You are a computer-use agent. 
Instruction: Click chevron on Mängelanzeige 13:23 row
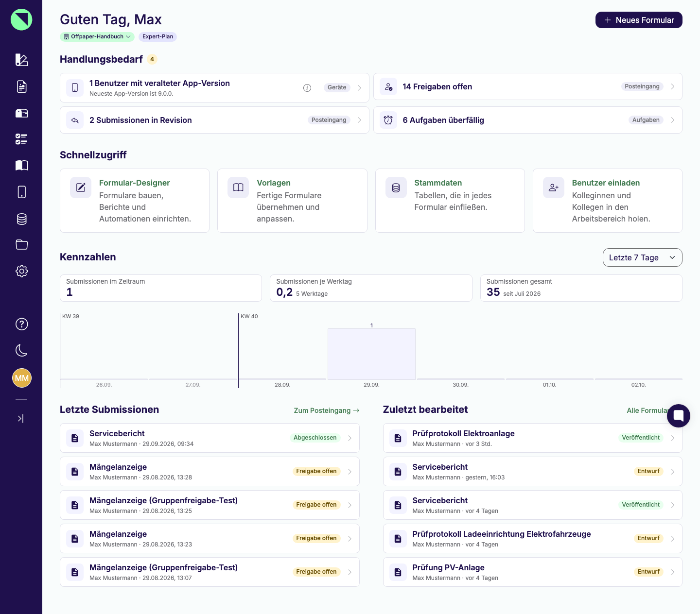pyautogui.click(x=350, y=538)
